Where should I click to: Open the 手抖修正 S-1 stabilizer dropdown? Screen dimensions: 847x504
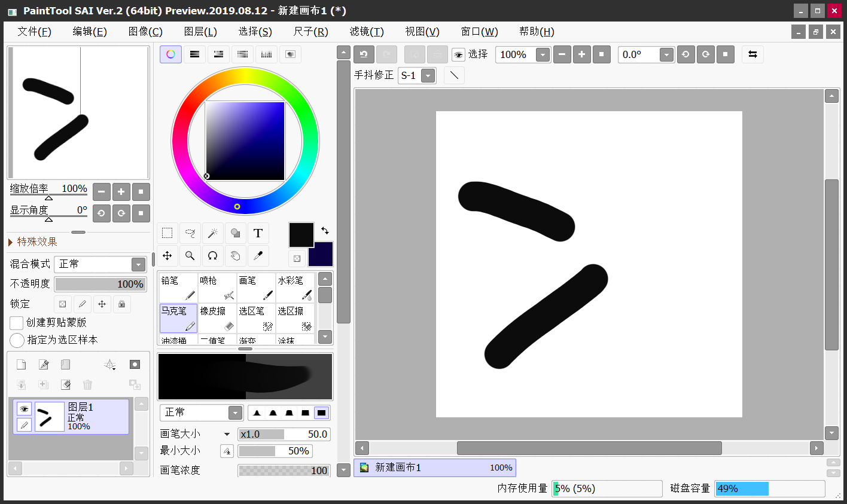pyautogui.click(x=428, y=75)
